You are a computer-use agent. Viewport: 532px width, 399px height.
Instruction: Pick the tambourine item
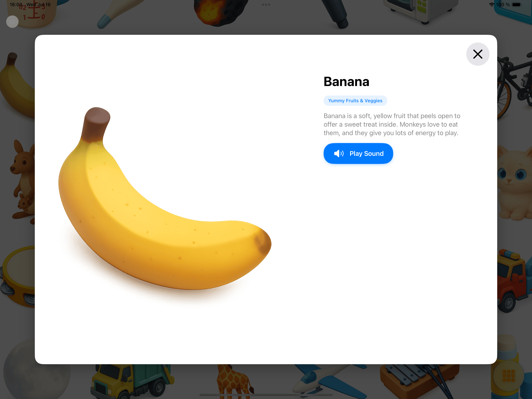(x=18, y=277)
